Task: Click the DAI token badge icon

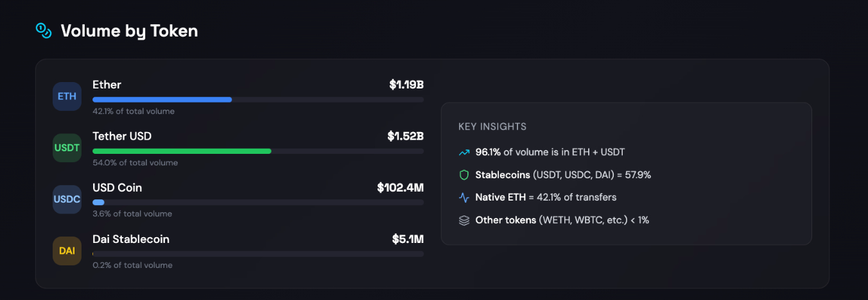Action: click(67, 251)
